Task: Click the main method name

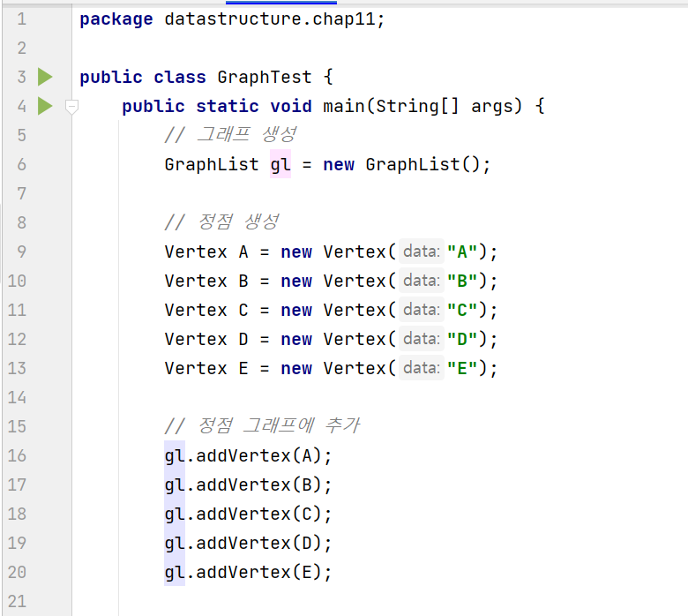Action: pos(344,106)
